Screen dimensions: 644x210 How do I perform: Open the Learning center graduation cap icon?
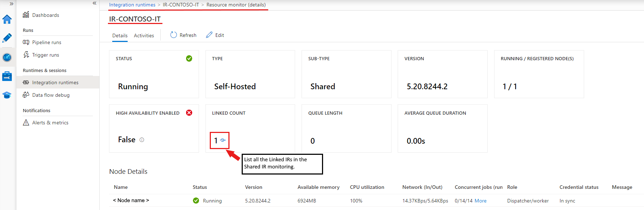[7, 95]
